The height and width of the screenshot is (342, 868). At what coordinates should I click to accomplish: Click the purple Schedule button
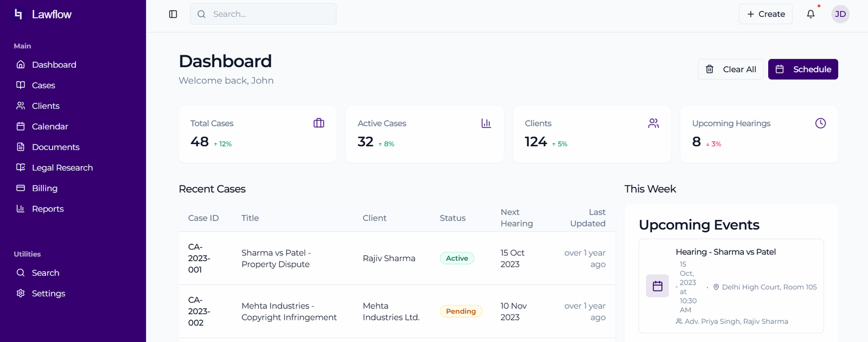[x=803, y=69]
